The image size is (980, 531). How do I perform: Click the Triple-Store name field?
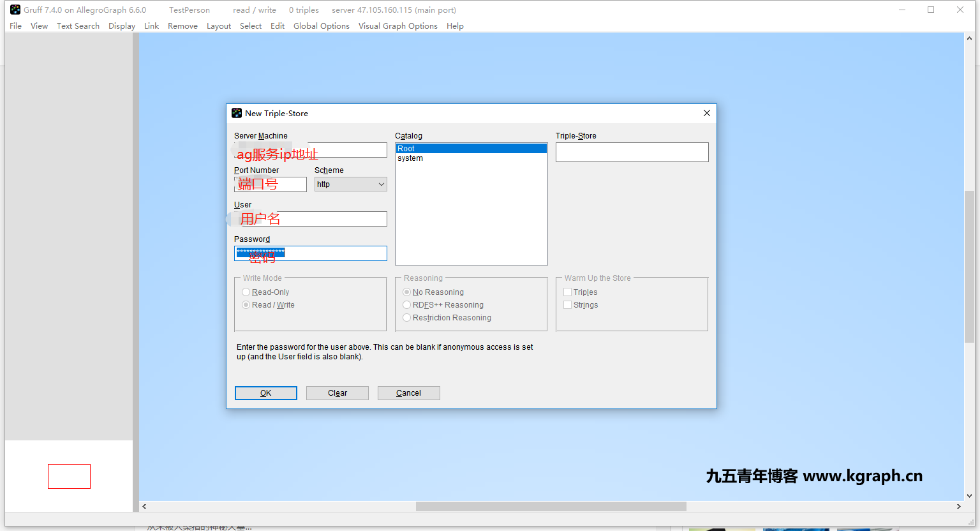(632, 152)
